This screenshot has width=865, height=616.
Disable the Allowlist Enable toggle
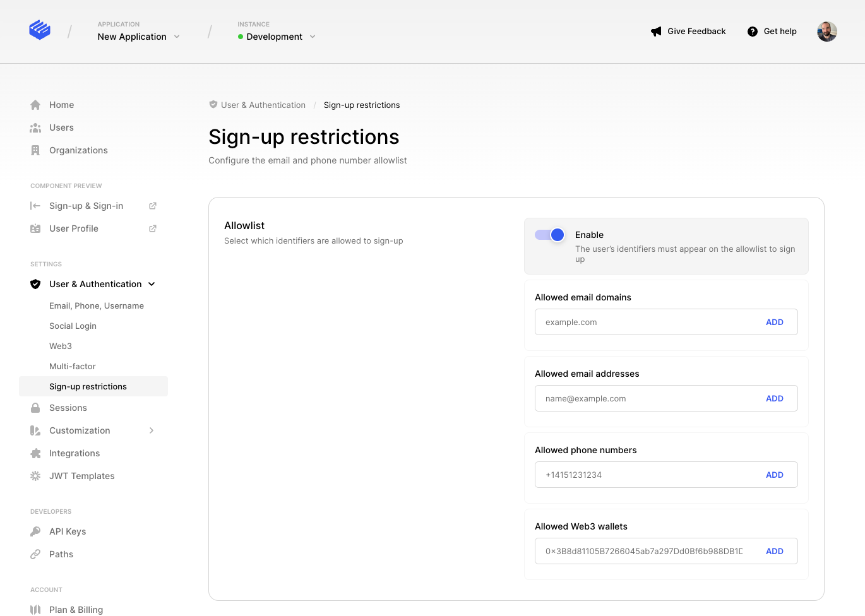(548, 234)
